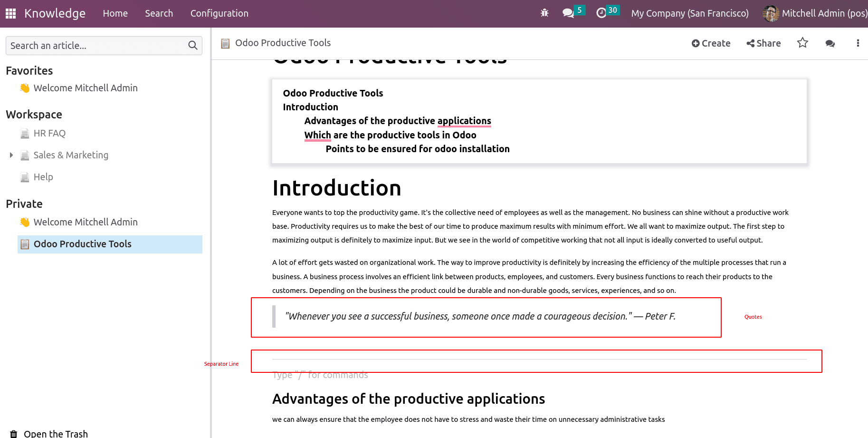
Task: Jump to Introduction in table of contents
Action: coord(310,107)
